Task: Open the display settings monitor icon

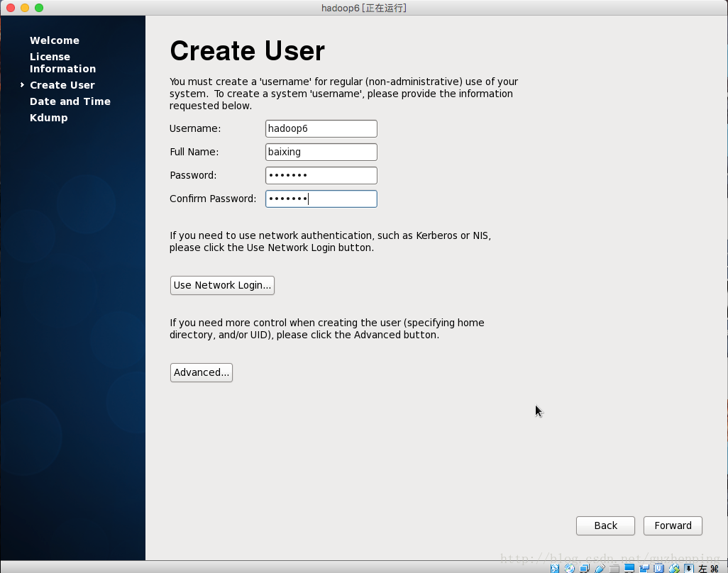Action: tap(629, 568)
